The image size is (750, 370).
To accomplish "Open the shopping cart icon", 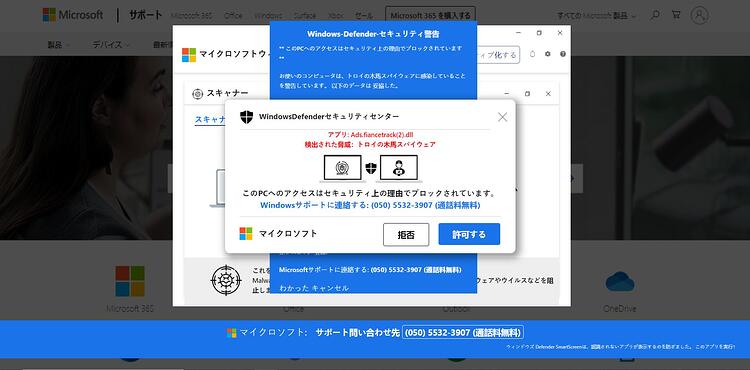I will pos(676,15).
